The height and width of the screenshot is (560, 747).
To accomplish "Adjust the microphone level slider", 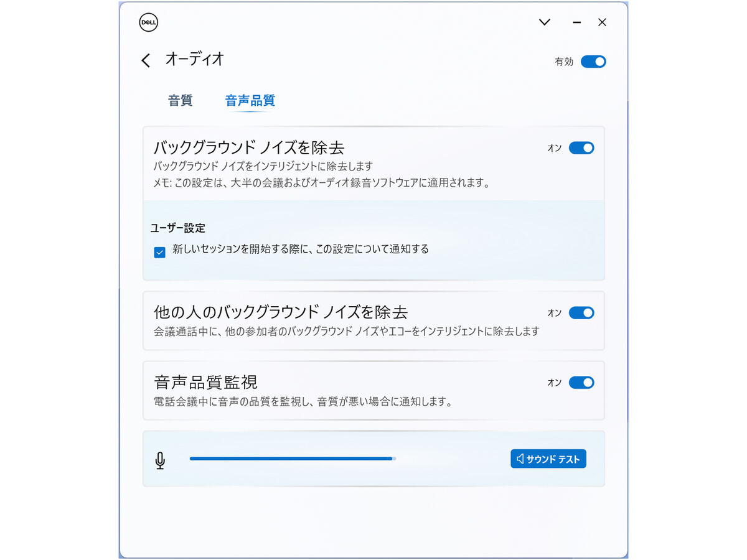I will point(293,459).
